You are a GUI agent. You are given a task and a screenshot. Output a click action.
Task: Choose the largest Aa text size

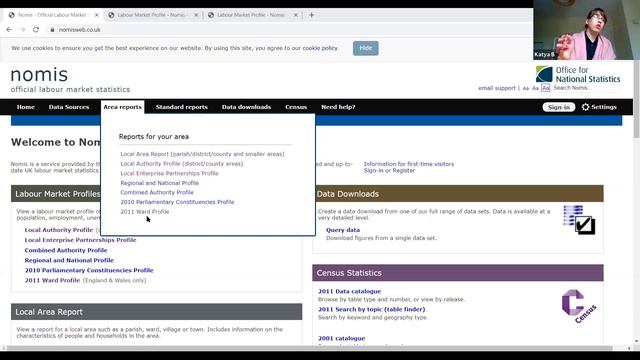click(x=546, y=88)
